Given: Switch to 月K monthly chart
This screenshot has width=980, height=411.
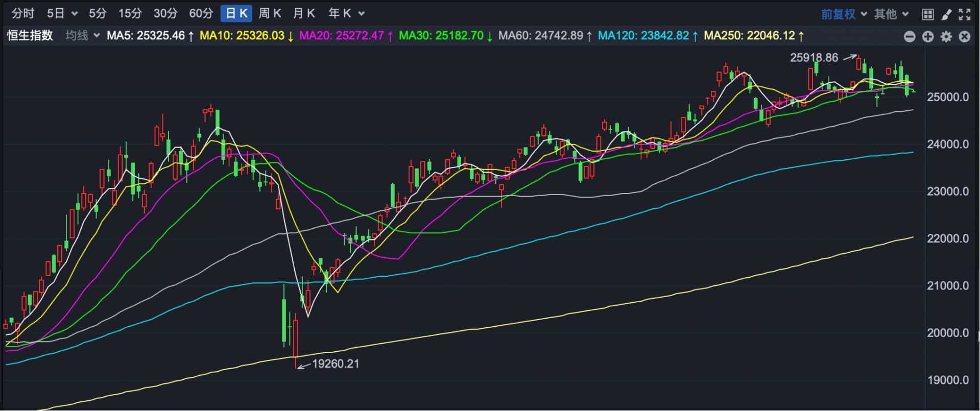Looking at the screenshot, I should 304,14.
